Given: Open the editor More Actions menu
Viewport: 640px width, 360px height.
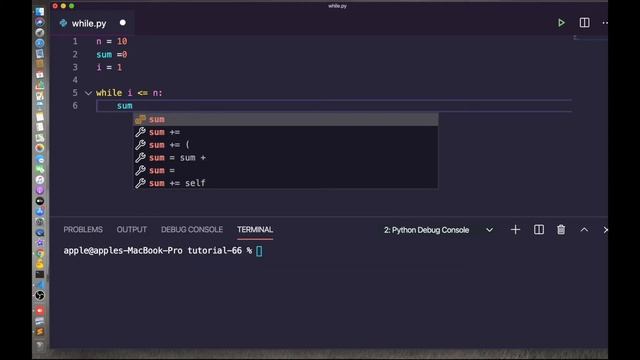Looking at the screenshot, I should pyautogui.click(x=605, y=23).
